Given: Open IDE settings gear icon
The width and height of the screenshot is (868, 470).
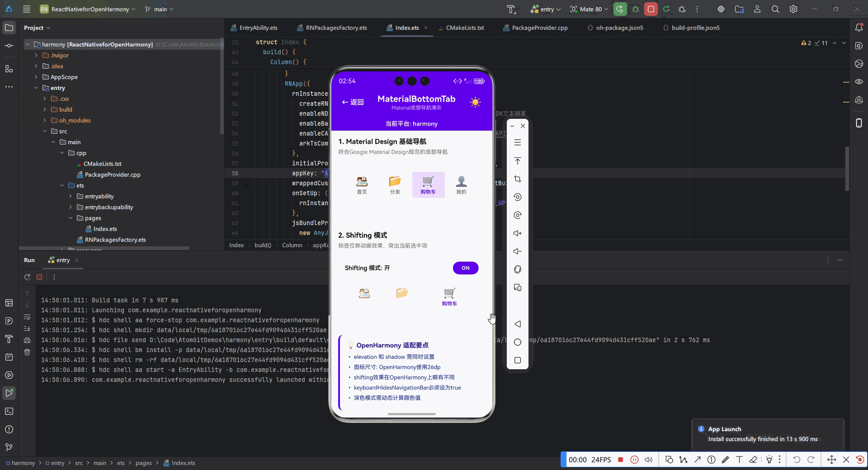Looking at the screenshot, I should (x=793, y=9).
